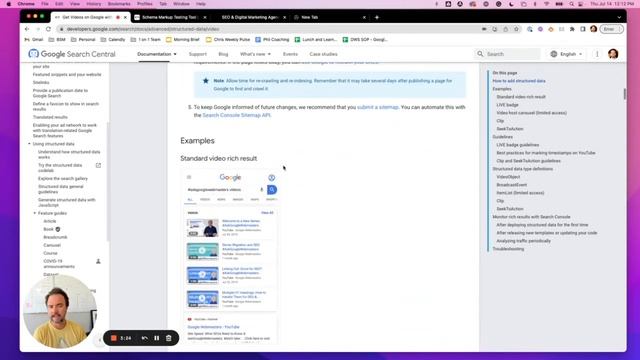Open the What's new dropdown
Image resolution: width=640 pixels, height=360 pixels.
[x=255, y=54]
